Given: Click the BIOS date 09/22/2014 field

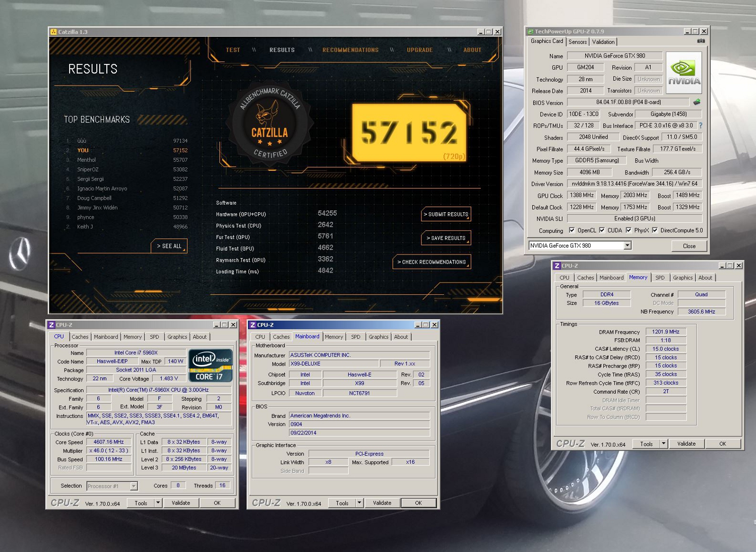Looking at the screenshot, I should tap(359, 433).
